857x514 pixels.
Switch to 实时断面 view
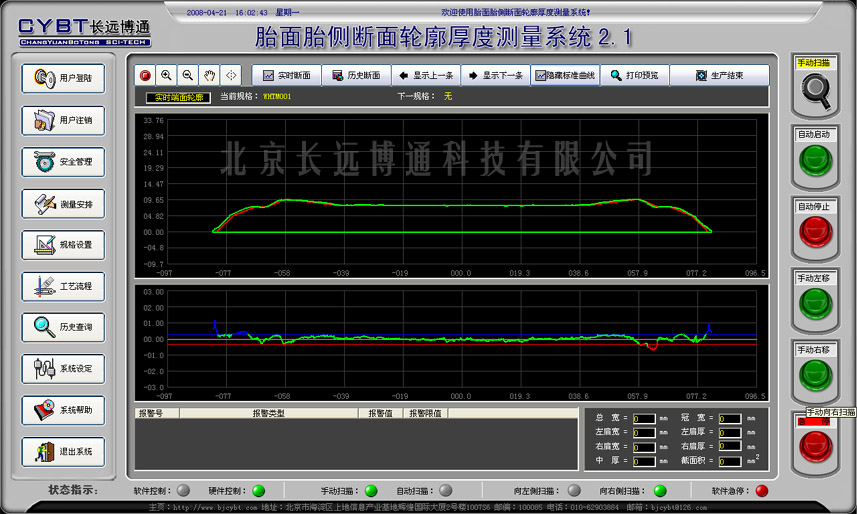(286, 75)
